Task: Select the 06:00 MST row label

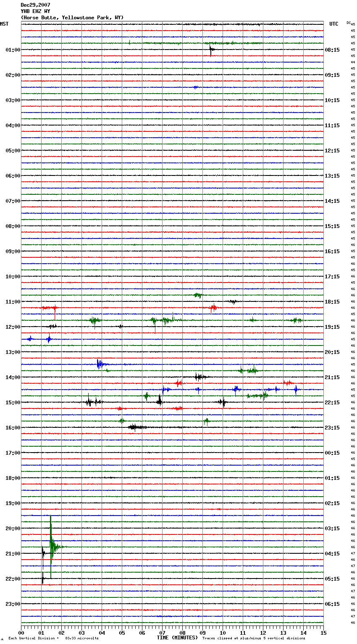Action: [13, 176]
